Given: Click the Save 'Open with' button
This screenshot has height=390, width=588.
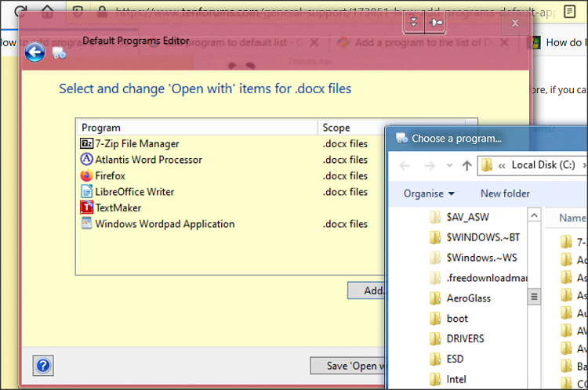Looking at the screenshot, I should tap(347, 366).
